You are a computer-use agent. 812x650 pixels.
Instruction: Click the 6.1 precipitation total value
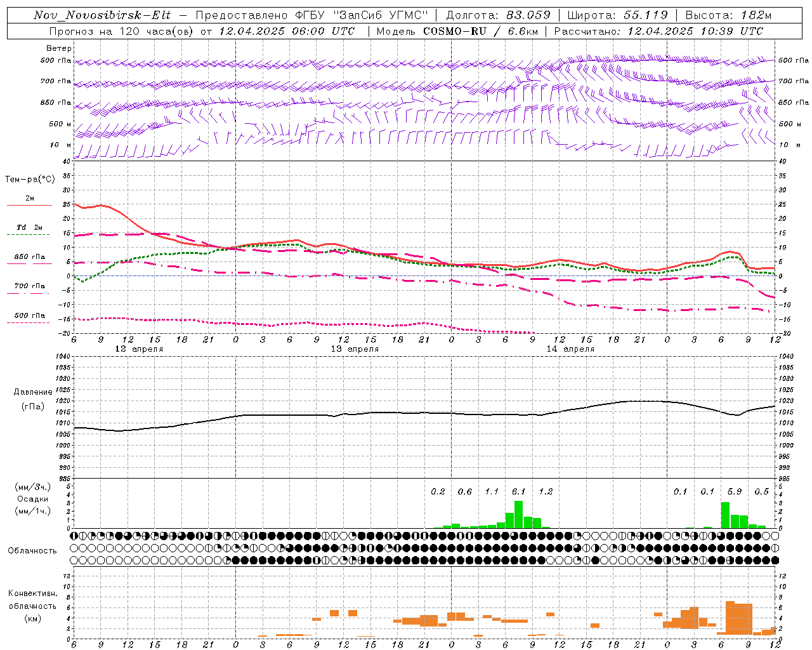(518, 491)
